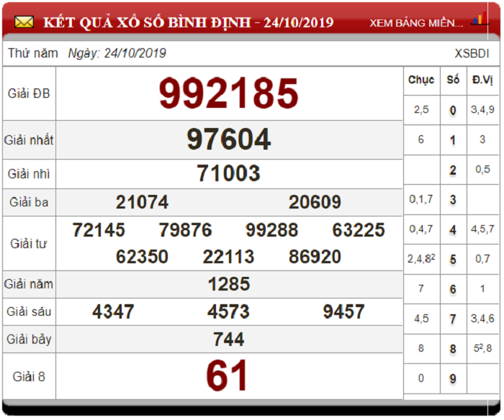Click digit 6 in the Số column
The height and width of the screenshot is (420, 504).
(x=453, y=289)
